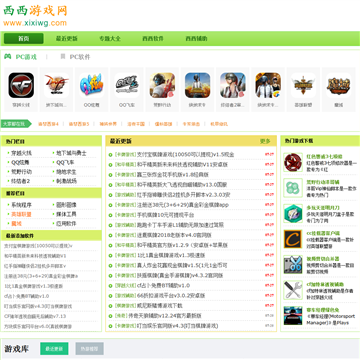Image resolution: width=360 pixels, height=360 pixels.
Task: Open CF辅助透视自瞄无后座v7.13 sidebar entry
Action: pos(35,316)
